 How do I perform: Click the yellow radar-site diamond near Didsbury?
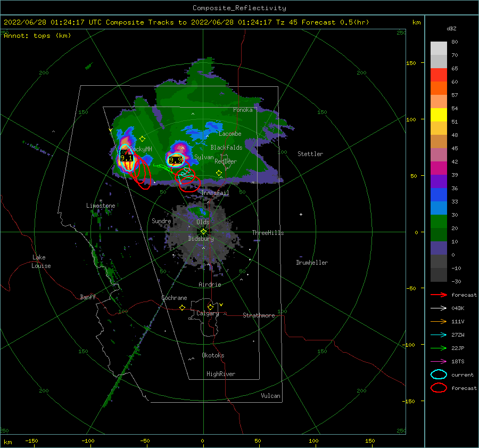pos(203,232)
